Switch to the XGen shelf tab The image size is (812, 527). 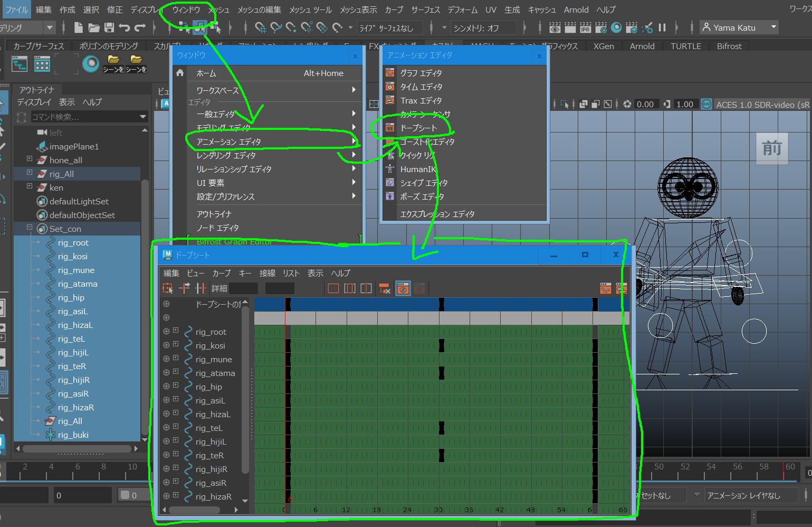(x=604, y=46)
